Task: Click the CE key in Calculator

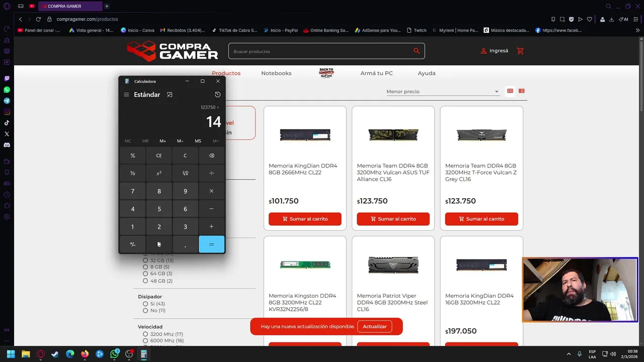Action: click(x=159, y=155)
